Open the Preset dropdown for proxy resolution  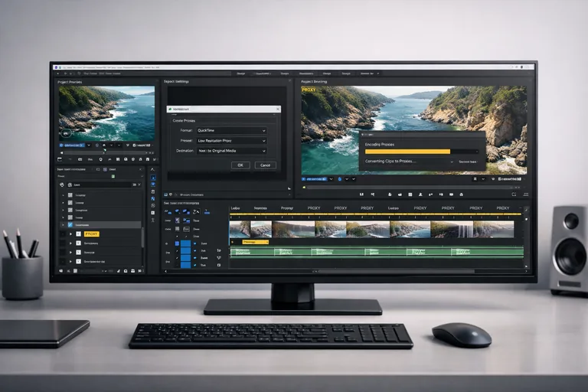pos(231,141)
